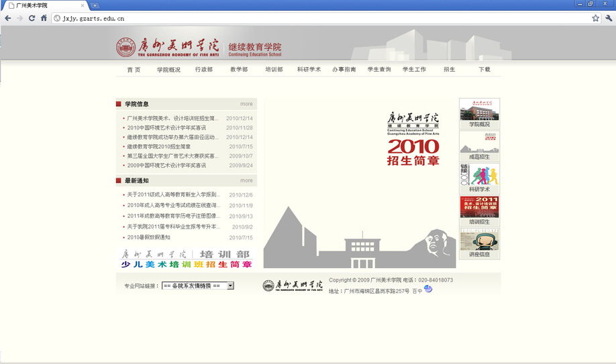
Task: Reload the page with refresh icon
Action: 32,18
